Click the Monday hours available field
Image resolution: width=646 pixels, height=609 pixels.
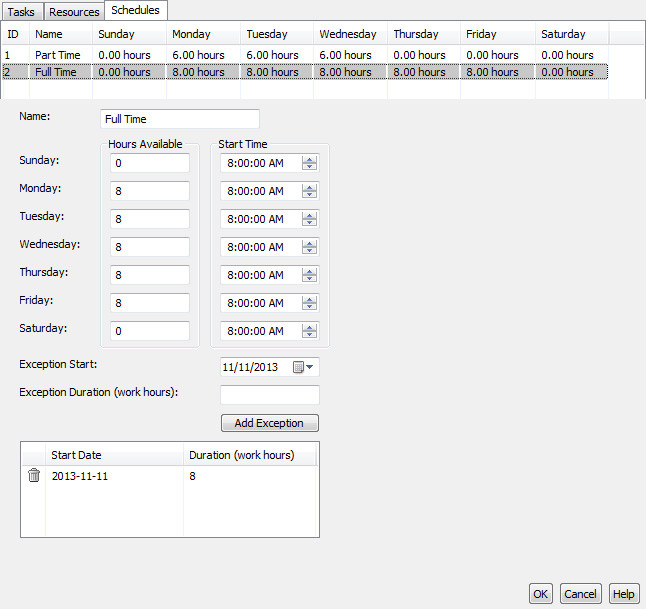pos(150,191)
